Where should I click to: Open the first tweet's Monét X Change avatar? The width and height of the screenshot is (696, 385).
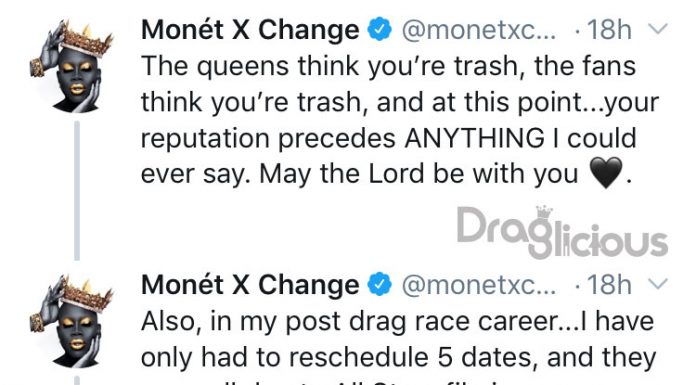coord(72,67)
